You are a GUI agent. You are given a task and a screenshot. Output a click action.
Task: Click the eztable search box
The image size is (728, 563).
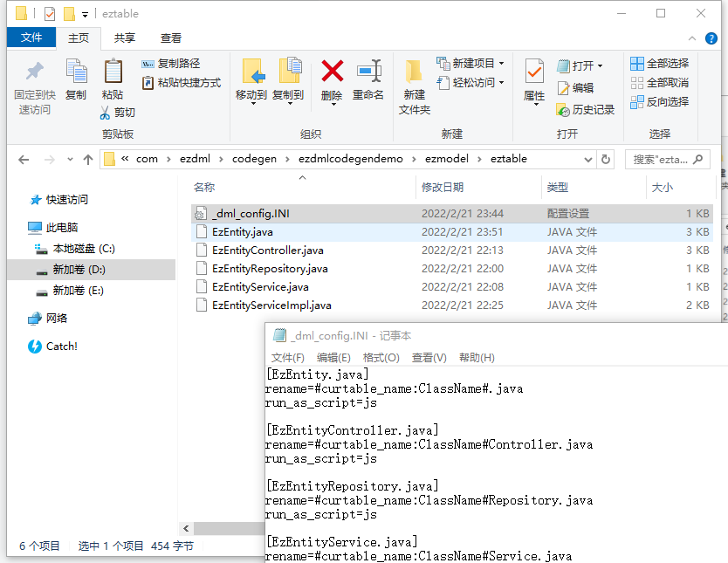[668, 160]
